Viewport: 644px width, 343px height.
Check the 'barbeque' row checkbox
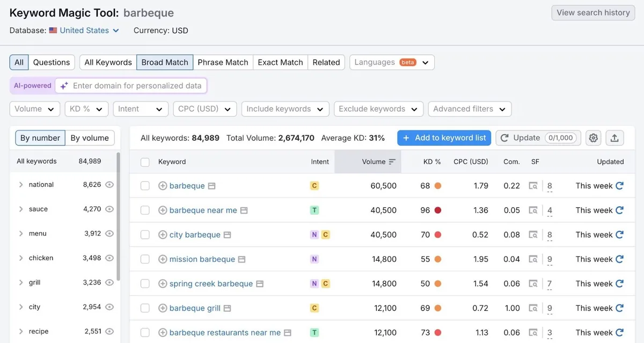pos(145,186)
